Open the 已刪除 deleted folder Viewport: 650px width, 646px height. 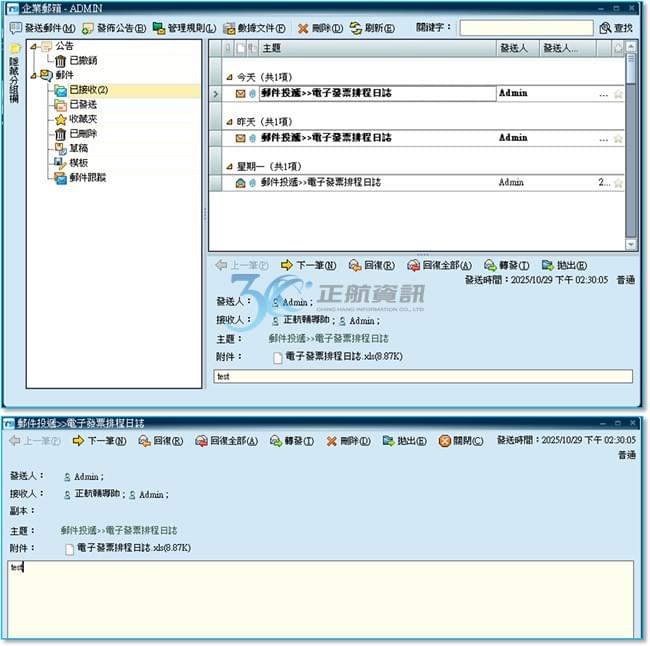coord(76,134)
